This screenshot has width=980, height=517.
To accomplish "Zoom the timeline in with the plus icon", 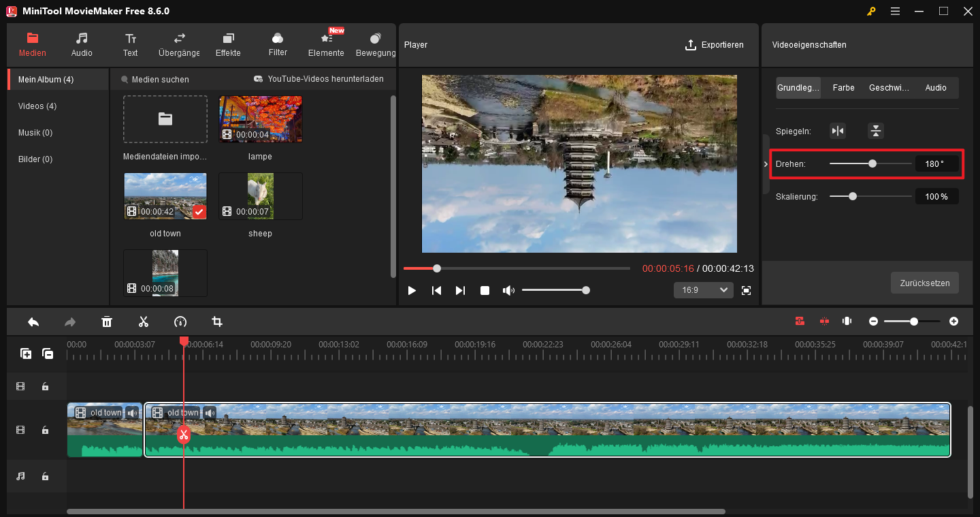I will coord(953,321).
